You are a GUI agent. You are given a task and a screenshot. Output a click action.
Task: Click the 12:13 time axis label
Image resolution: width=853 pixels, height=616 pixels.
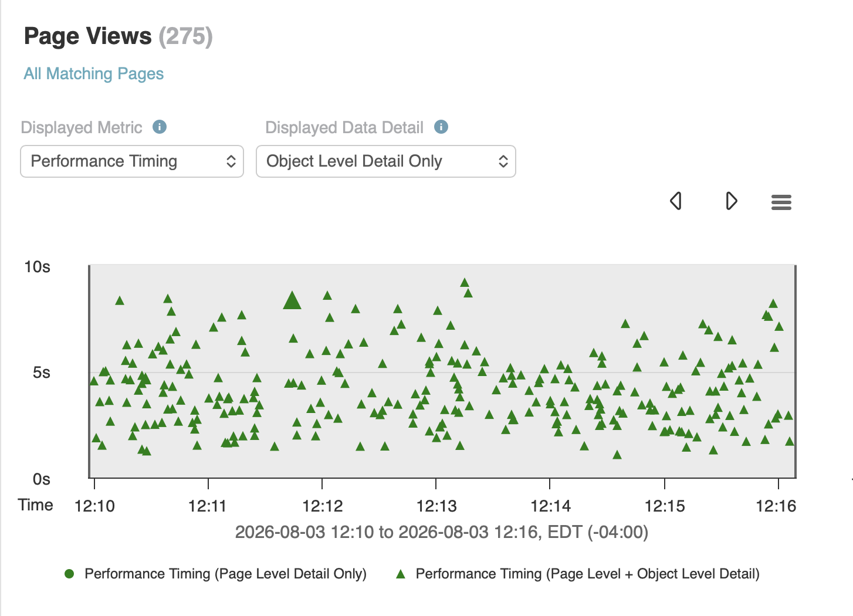[436, 506]
